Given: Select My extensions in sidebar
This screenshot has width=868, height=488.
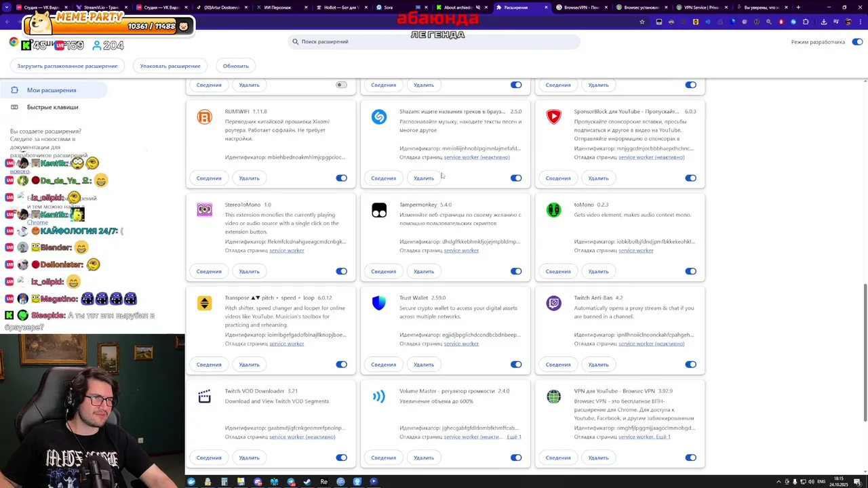Looking at the screenshot, I should (x=54, y=90).
